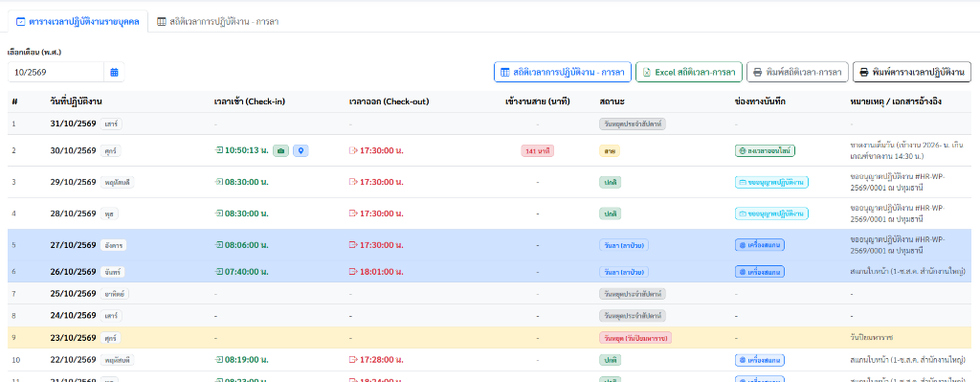Viewport: 980px width, 382px height.
Task: Click the check-in arrow icon at 10:50:13 น.
Action: [x=219, y=150]
